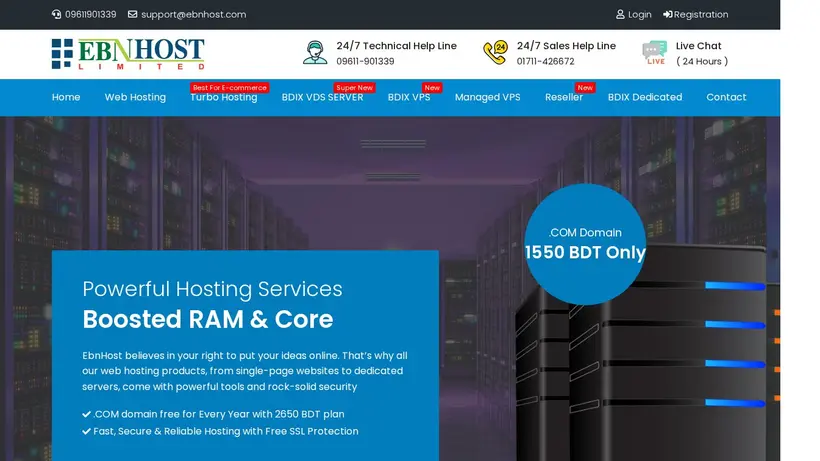This screenshot has height=461, width=820.
Task: Open the BDIX Dedicated menu item
Action: tap(645, 97)
